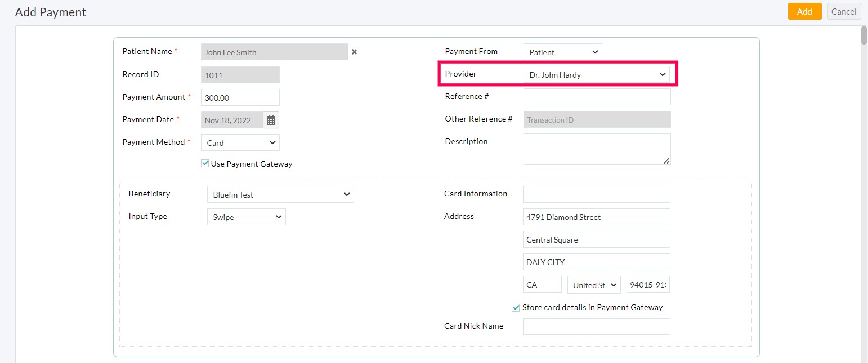Uncheck Store card details in Payment Gateway

pos(516,308)
